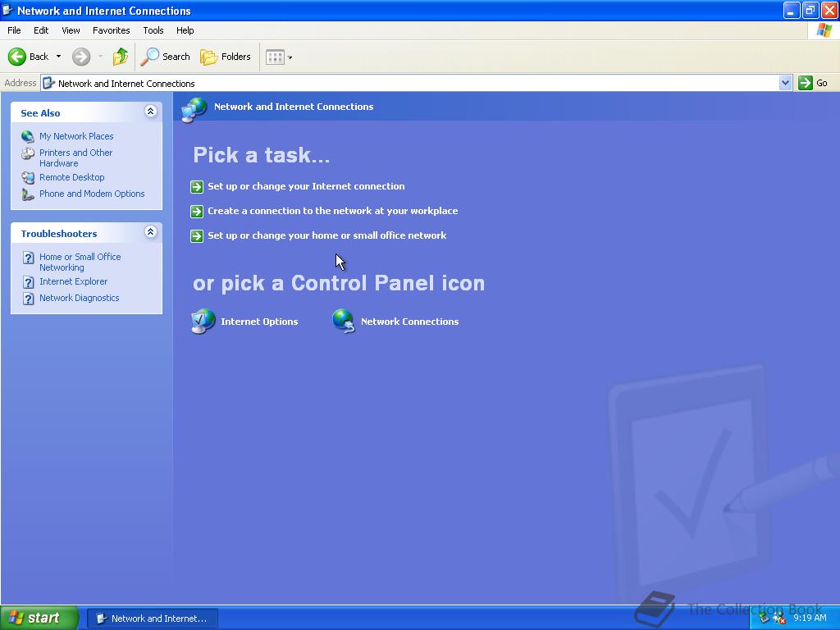This screenshot has width=840, height=630.
Task: Open the Views dropdown arrow
Action: click(290, 57)
